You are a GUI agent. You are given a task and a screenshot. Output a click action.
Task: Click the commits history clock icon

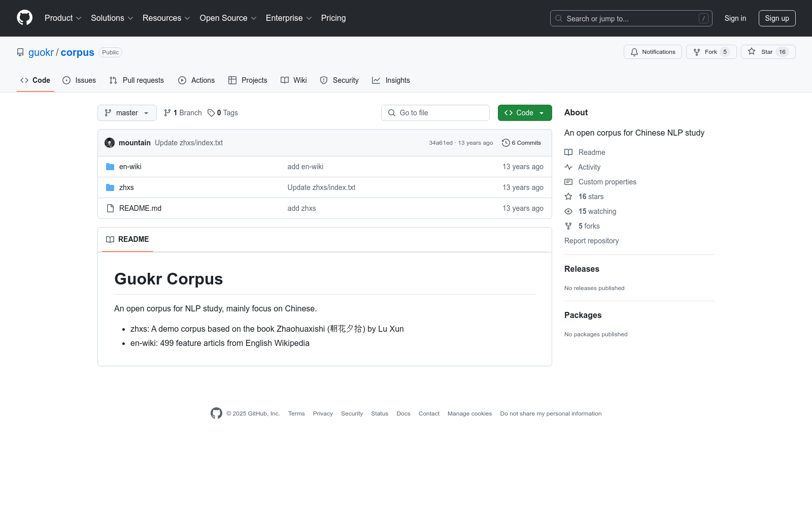tap(505, 143)
